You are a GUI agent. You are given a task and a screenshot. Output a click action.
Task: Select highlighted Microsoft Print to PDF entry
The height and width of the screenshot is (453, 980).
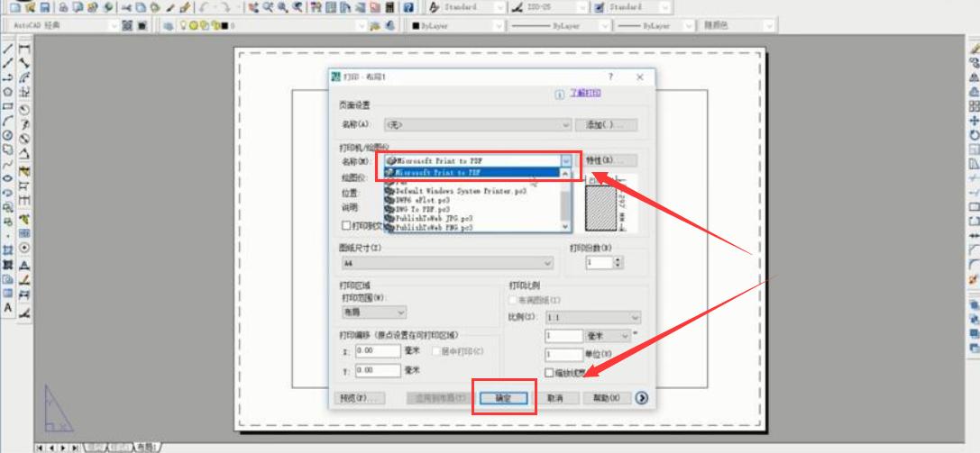coord(472,172)
